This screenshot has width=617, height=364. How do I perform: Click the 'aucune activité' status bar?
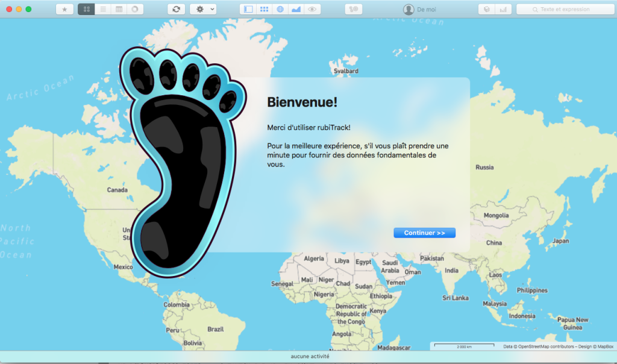coord(310,356)
